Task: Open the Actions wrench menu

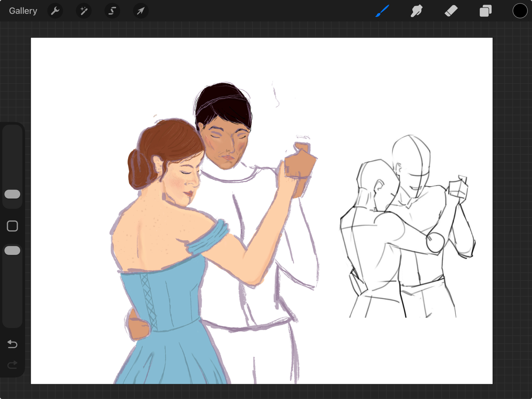Action: [x=55, y=11]
